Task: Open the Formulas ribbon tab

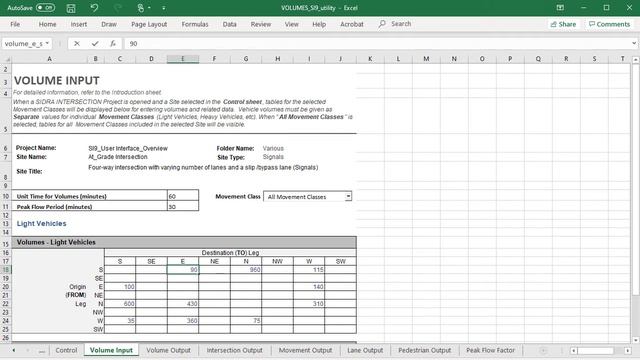Action: coord(195,24)
